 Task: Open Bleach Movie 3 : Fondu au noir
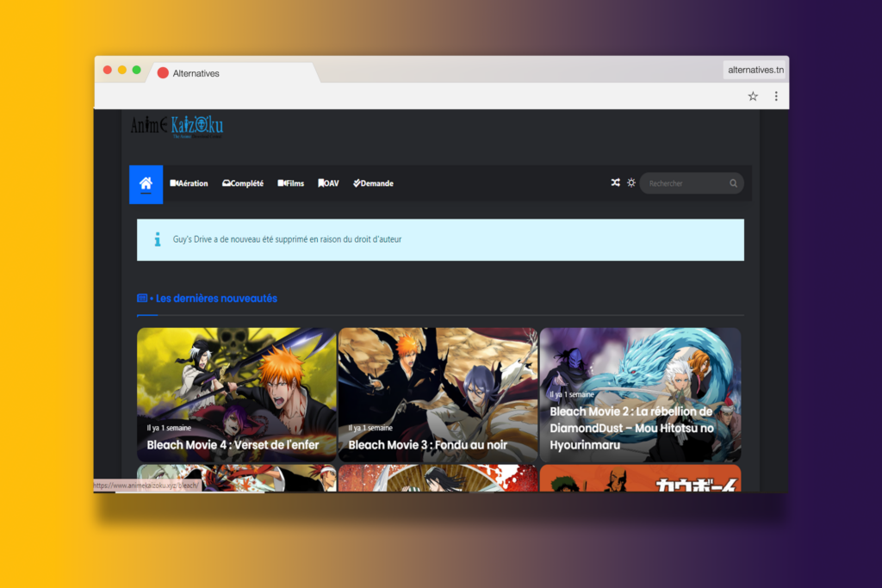438,394
